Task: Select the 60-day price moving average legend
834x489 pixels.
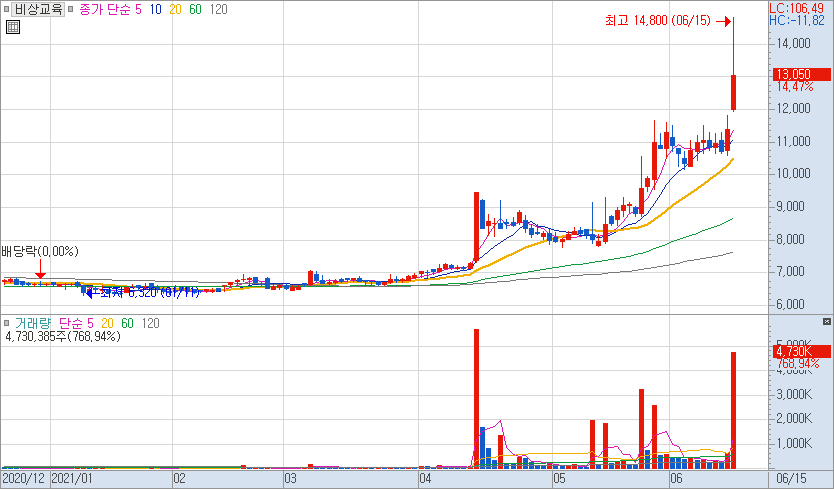Action: [x=195, y=10]
